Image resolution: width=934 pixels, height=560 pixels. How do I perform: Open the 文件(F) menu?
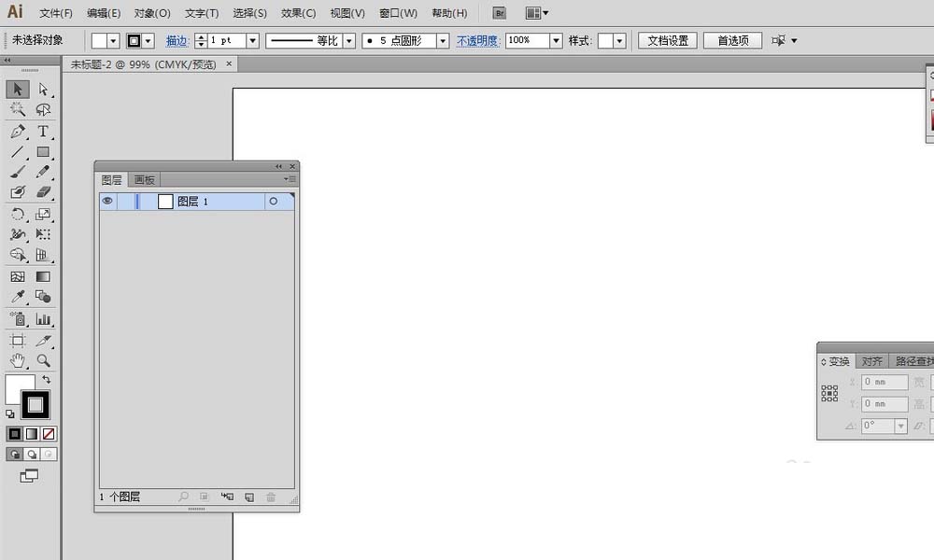(x=56, y=13)
